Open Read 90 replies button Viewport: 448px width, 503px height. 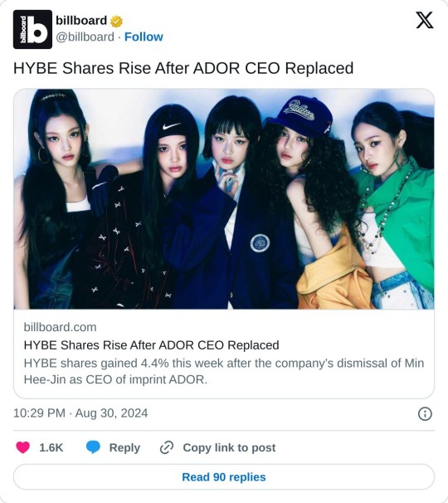tap(224, 477)
